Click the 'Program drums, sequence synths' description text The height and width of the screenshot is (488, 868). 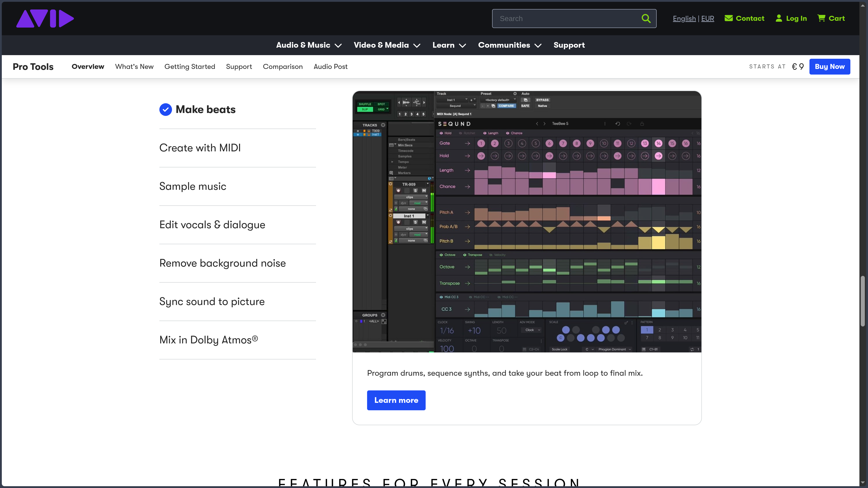pos(505,373)
